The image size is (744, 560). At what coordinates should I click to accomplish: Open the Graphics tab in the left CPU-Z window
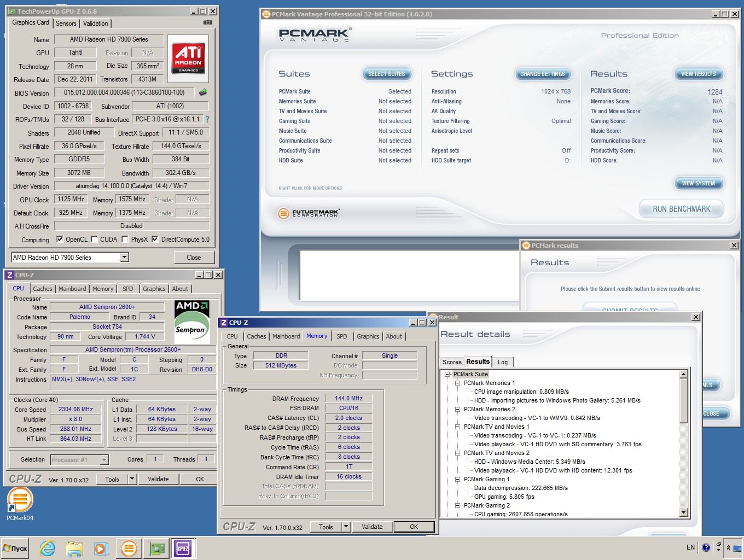click(154, 289)
